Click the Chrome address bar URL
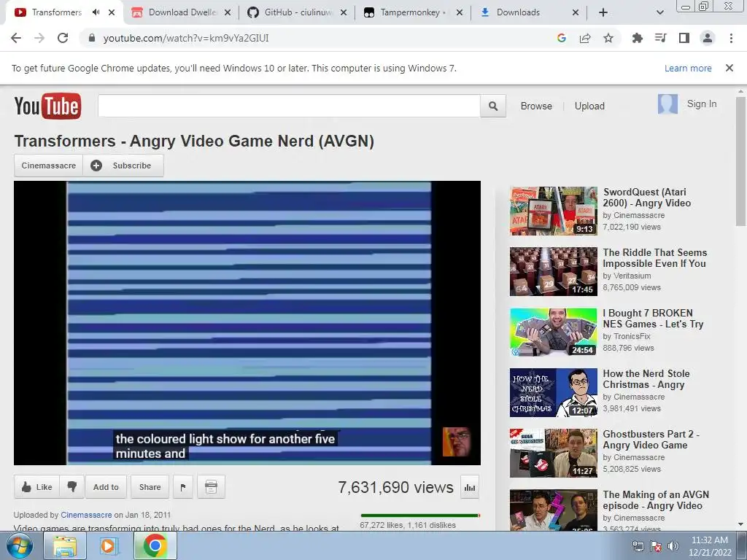 click(186, 38)
